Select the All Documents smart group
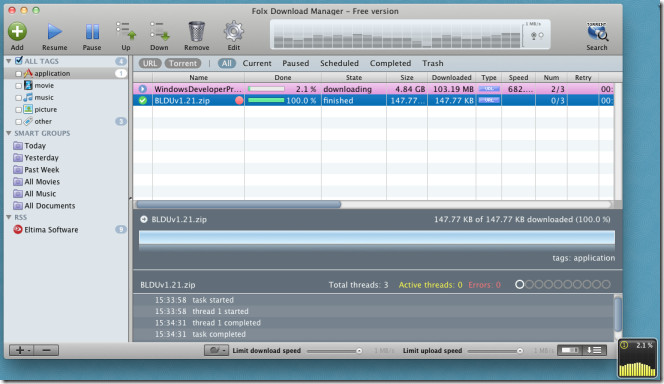Viewport: 664px width, 384px height. (50, 206)
